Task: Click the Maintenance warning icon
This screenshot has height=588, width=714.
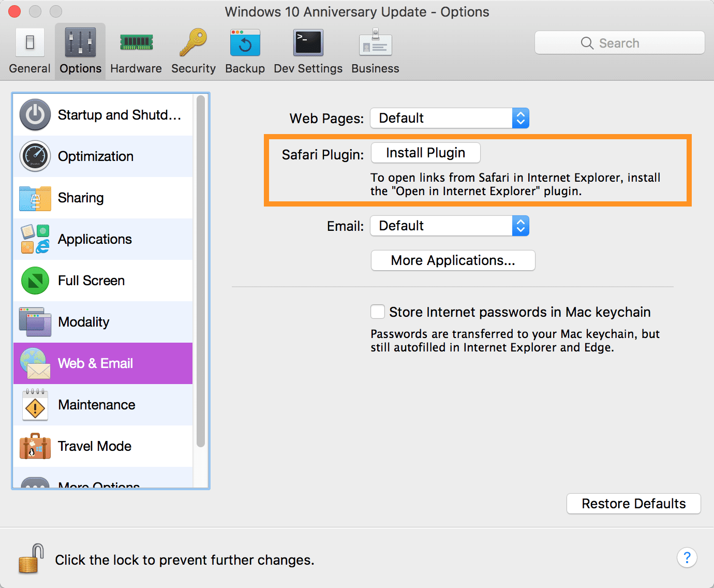Action: pyautogui.click(x=35, y=405)
